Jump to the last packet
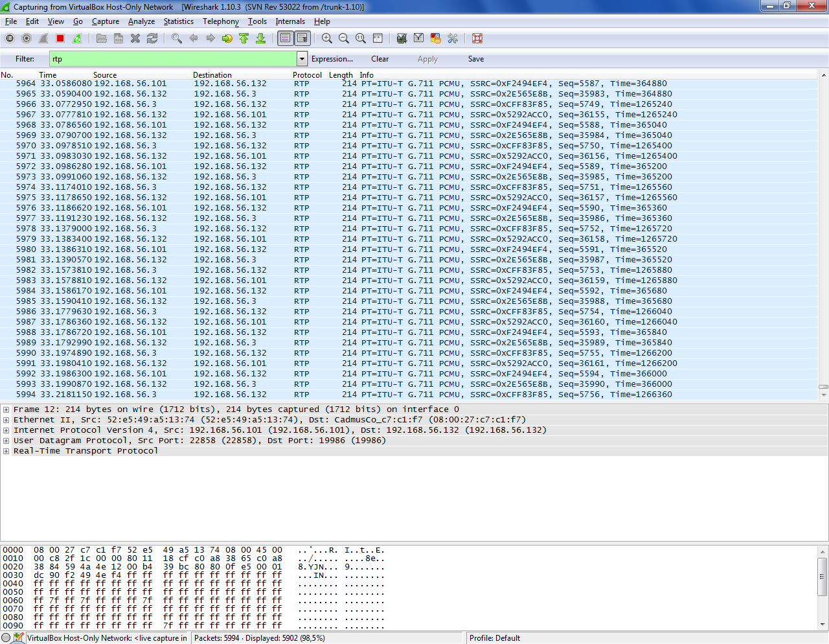829x644 pixels. 261,39
